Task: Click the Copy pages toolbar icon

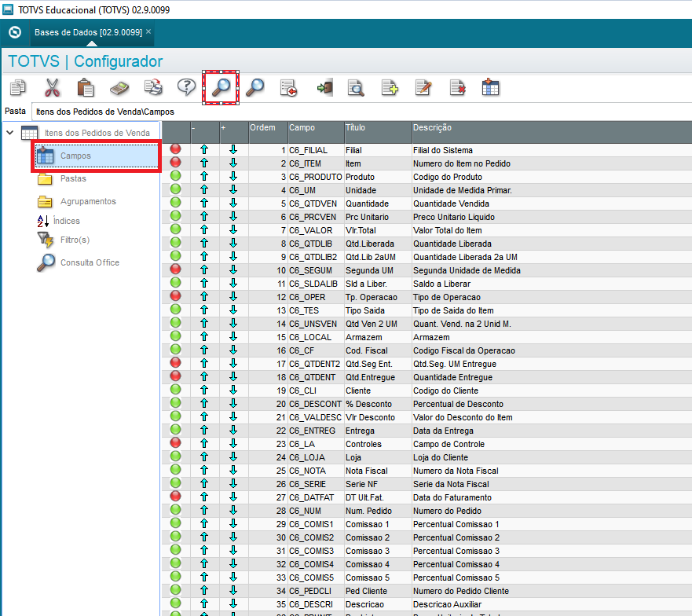Action: pos(18,87)
